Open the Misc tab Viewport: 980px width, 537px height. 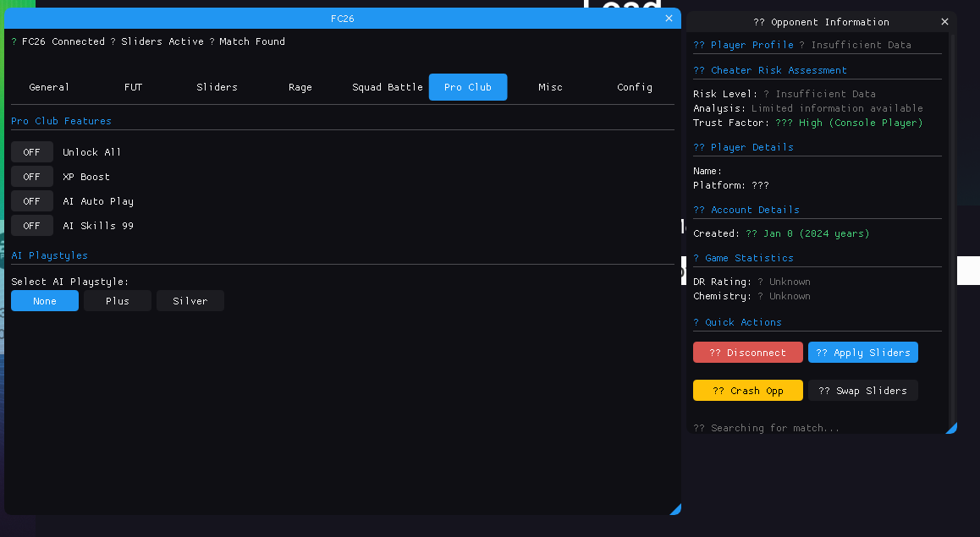click(x=551, y=87)
